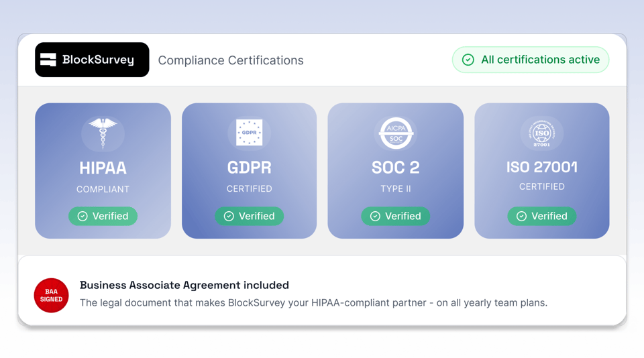Click the Compliance Certifications heading

[x=231, y=60]
